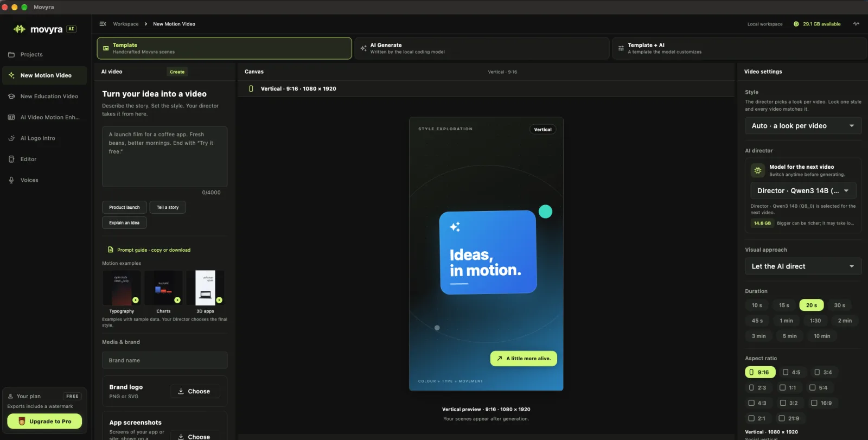868x440 pixels.
Task: Expand the Auto look per video dropdown
Action: click(x=803, y=126)
